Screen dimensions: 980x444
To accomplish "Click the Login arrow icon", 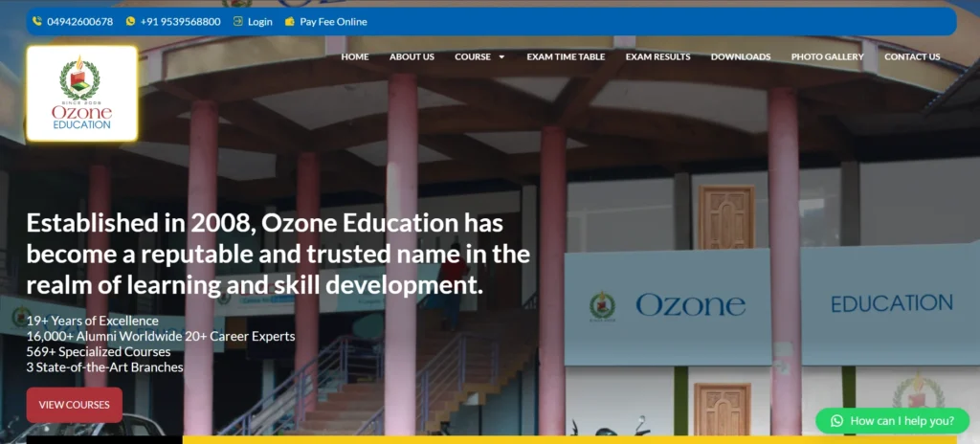I will (x=238, y=21).
